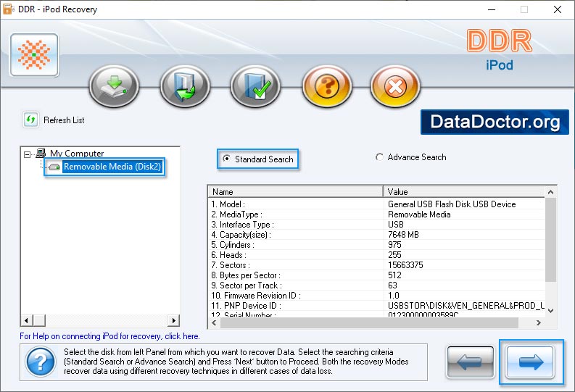Collapse the My Computer tree node
The height and width of the screenshot is (392, 575).
27,154
